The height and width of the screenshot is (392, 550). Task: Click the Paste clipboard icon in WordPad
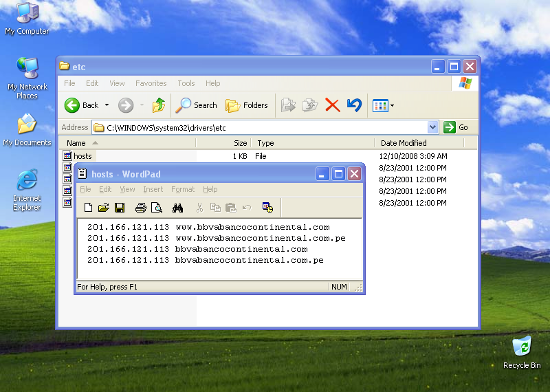click(230, 208)
